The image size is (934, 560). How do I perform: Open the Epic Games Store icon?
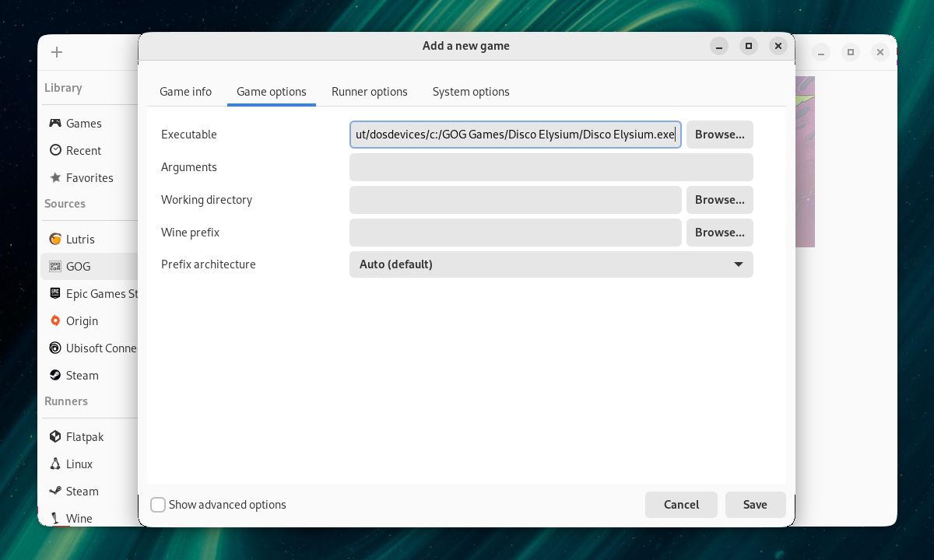tap(55, 293)
